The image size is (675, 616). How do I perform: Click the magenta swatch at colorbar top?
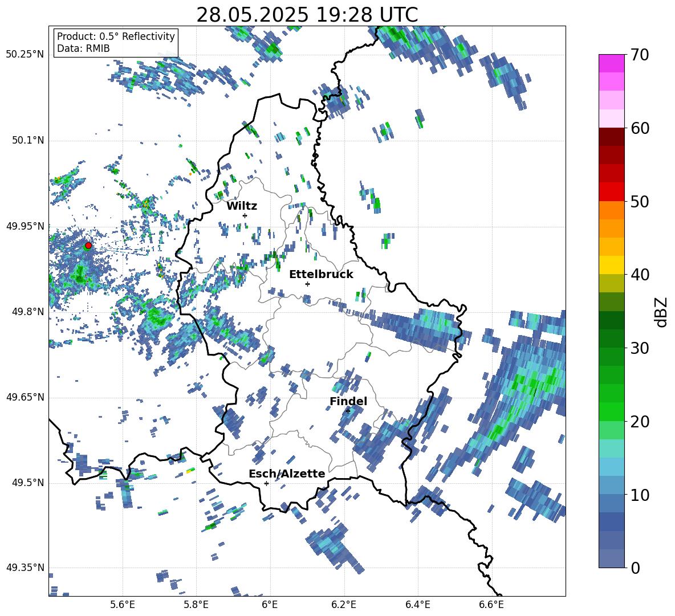[x=611, y=63]
